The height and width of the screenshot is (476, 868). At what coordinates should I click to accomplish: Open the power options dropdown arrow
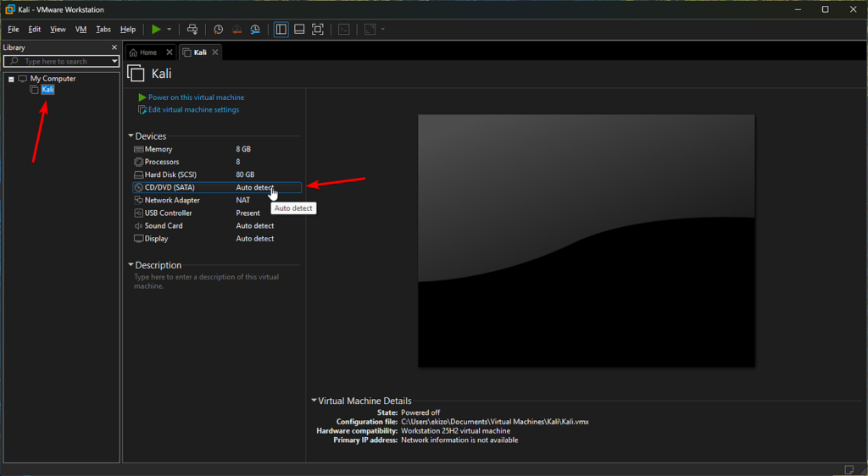(x=170, y=30)
